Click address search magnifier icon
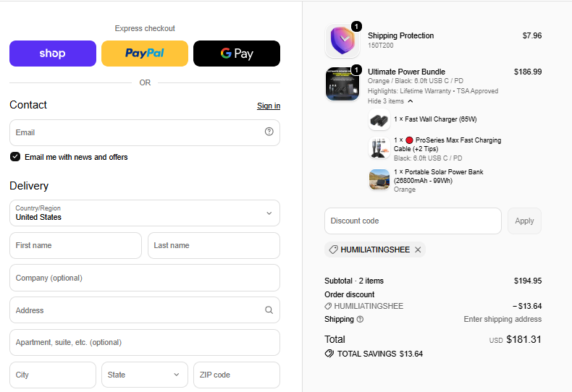The height and width of the screenshot is (392, 572). 269,310
